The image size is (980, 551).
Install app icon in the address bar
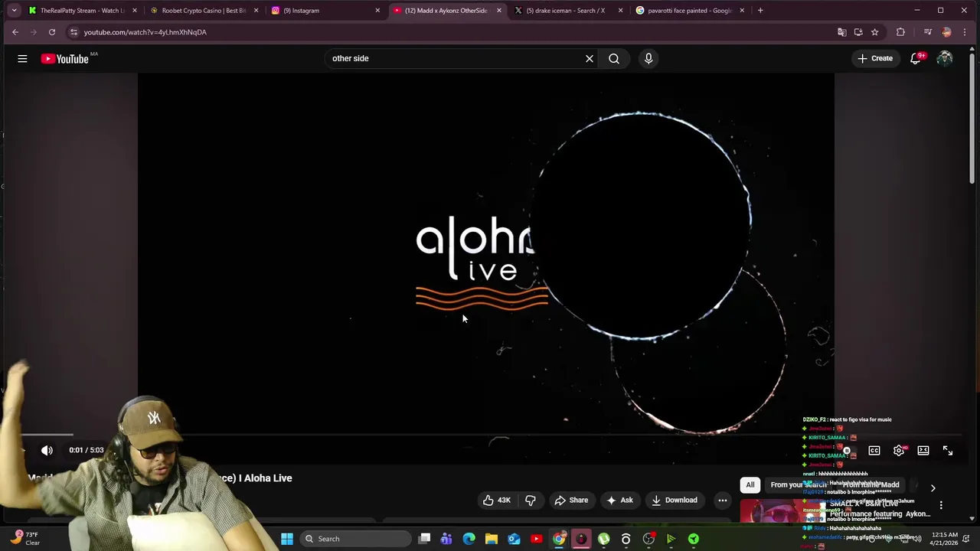[858, 32]
